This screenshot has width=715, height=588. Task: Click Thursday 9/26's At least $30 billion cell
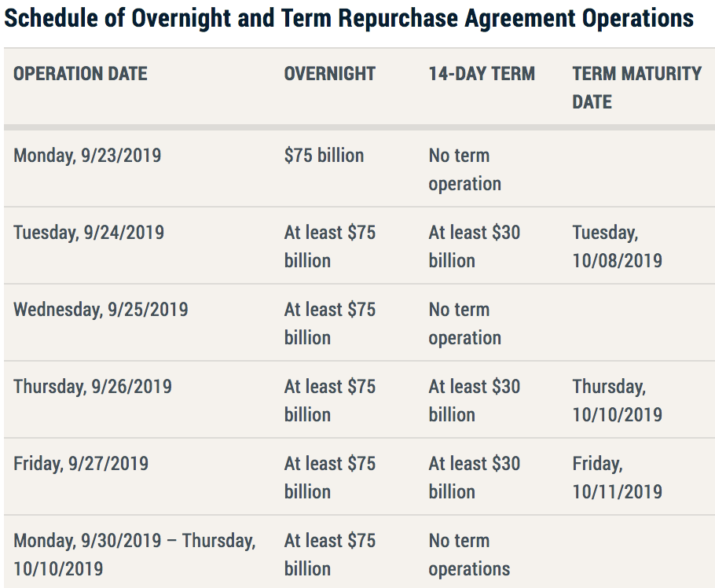pos(474,400)
